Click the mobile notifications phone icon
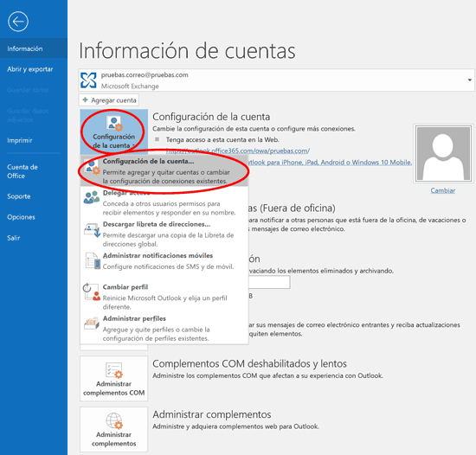 click(x=93, y=261)
